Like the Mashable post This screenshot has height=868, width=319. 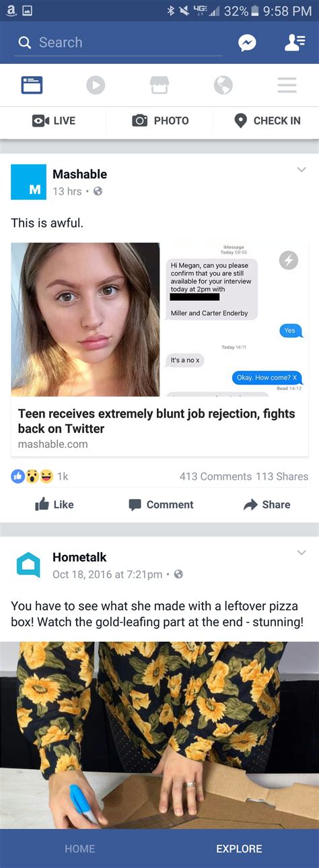[x=54, y=504]
